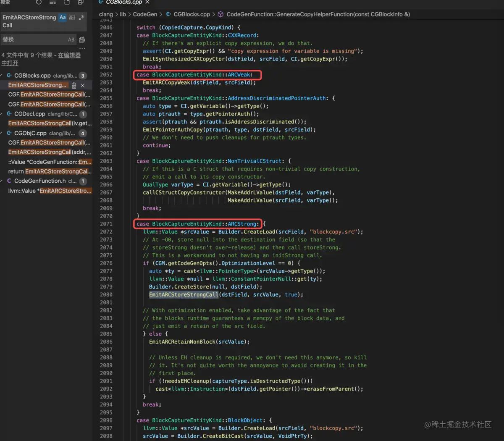504x441 pixels.
Task: Select first CGF.EmitARCStoreStrongCall result under CGBlocks.cpp
Action: tap(49, 94)
